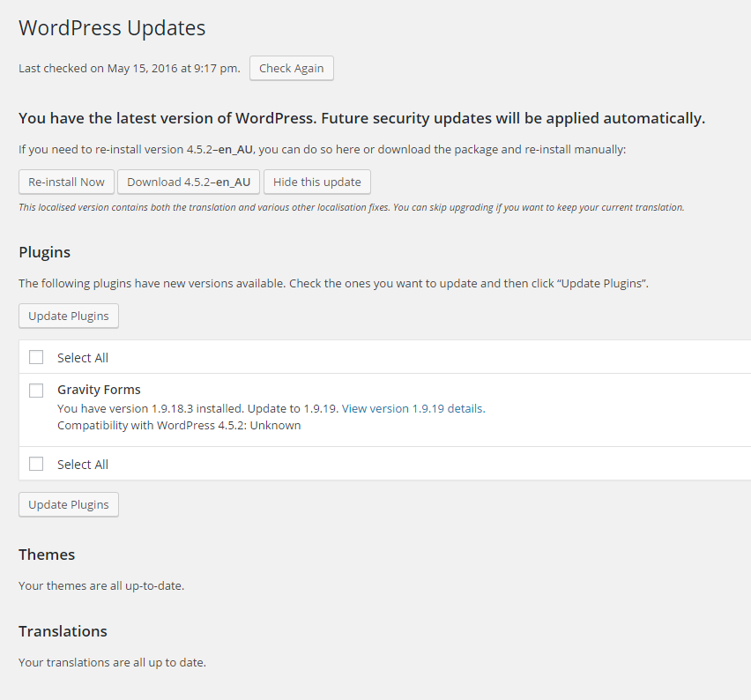Click the WordPress Updates page heading
The image size is (751, 700).
[x=112, y=28]
